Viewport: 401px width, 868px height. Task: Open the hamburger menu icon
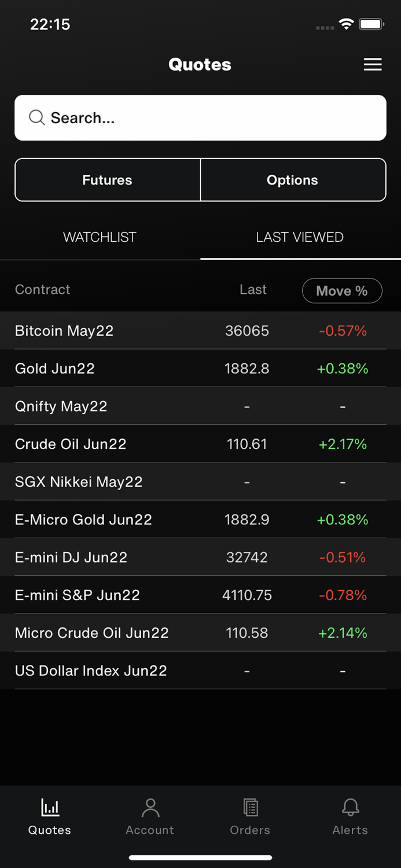pyautogui.click(x=373, y=64)
